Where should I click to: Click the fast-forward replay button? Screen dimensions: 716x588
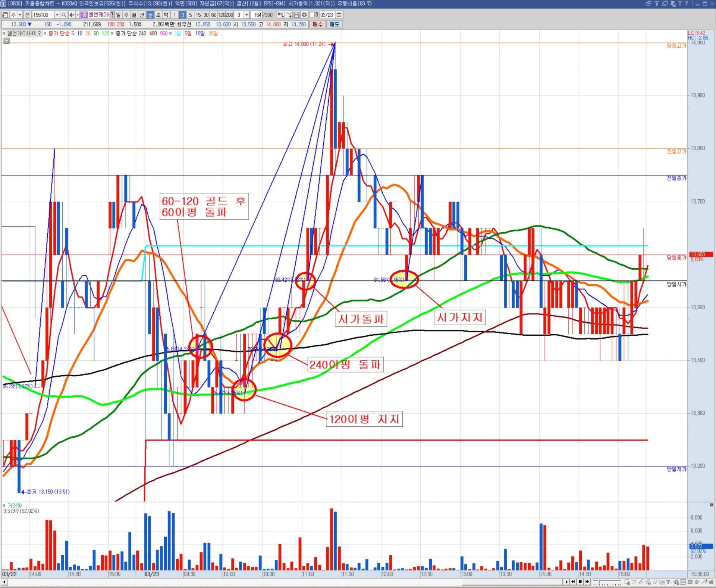(587, 582)
